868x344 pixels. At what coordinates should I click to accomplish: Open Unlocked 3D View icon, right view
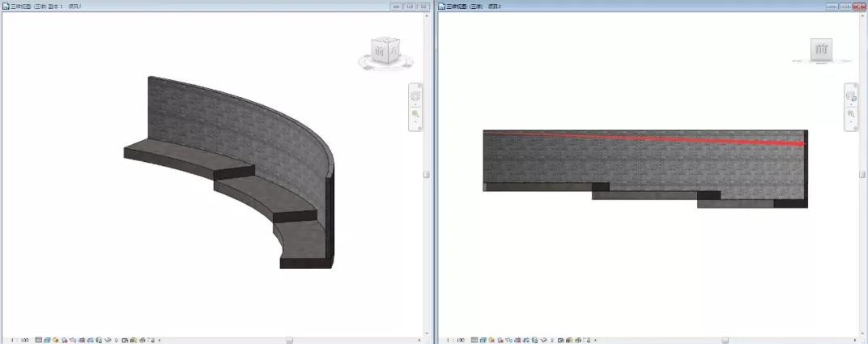click(535, 340)
